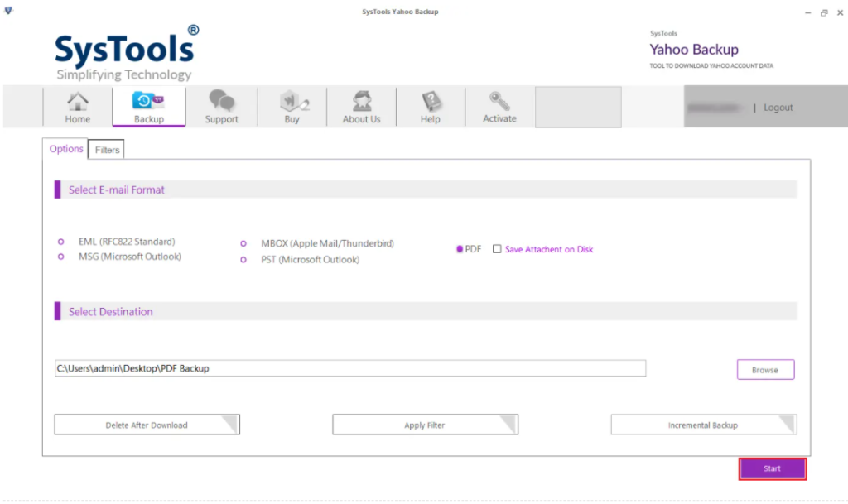Switch to the Filters tab

point(107,150)
